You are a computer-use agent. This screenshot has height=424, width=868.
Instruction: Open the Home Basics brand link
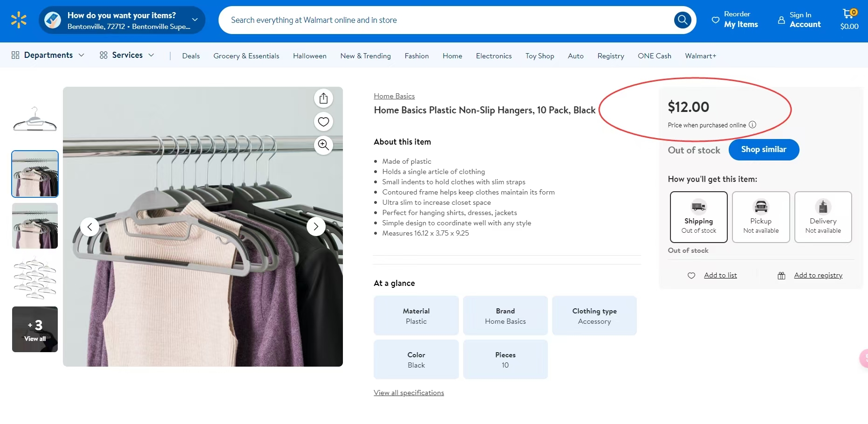coord(394,96)
